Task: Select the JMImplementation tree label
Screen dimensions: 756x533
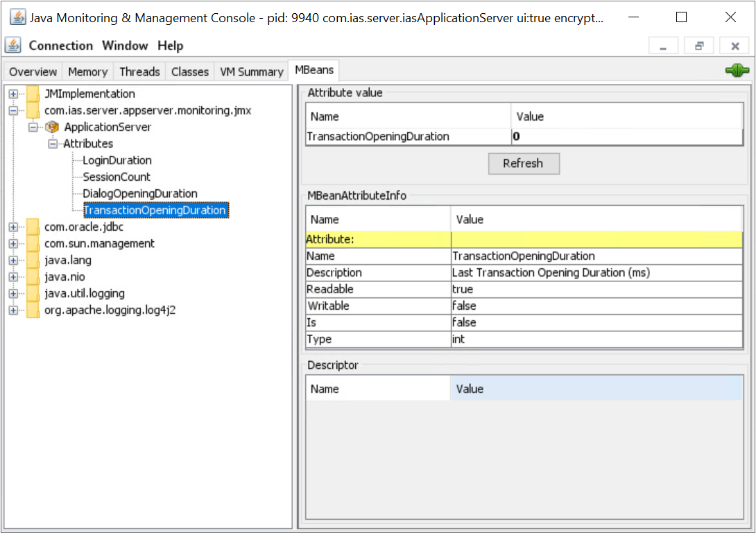Action: click(x=89, y=94)
